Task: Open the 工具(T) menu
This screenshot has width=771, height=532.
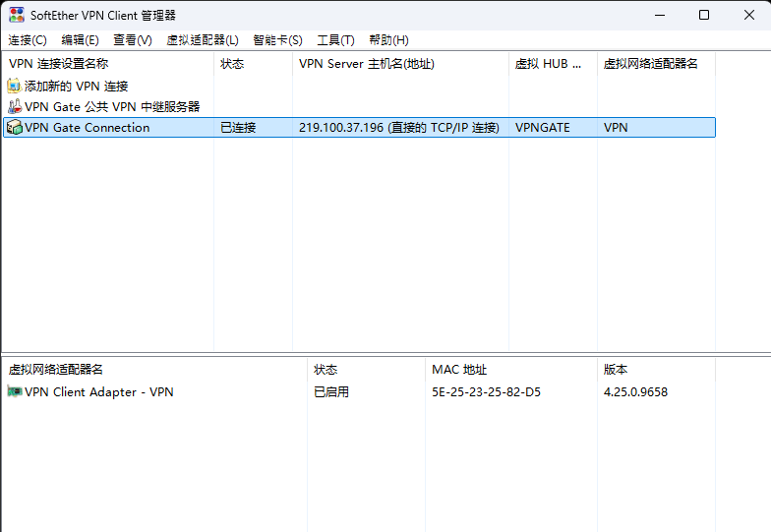Action: pyautogui.click(x=335, y=40)
